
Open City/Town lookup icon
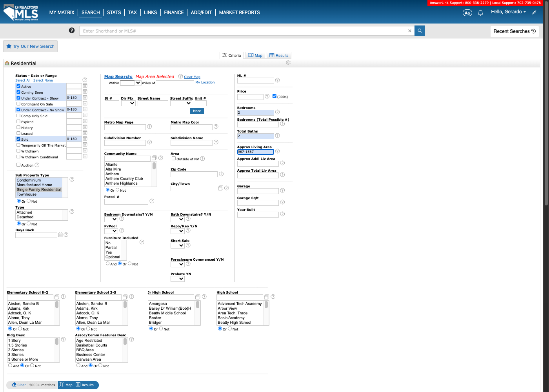[220, 188]
